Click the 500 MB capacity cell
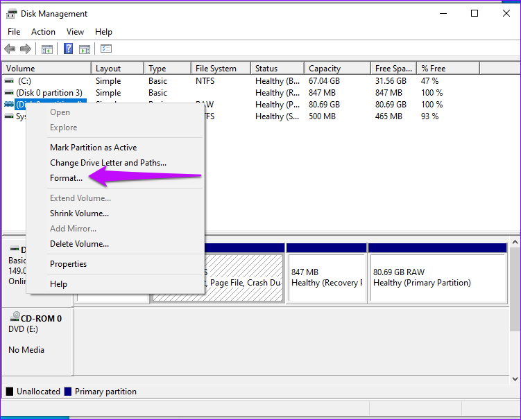This screenshot has height=420, width=521. pos(322,116)
